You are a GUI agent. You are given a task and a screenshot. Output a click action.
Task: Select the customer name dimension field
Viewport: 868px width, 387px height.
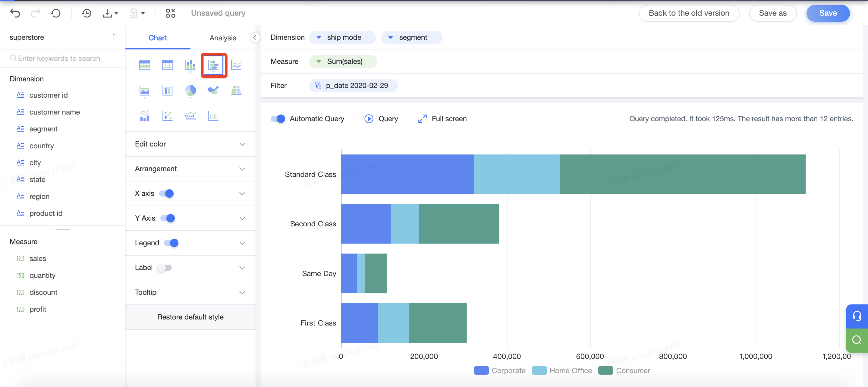coord(54,112)
